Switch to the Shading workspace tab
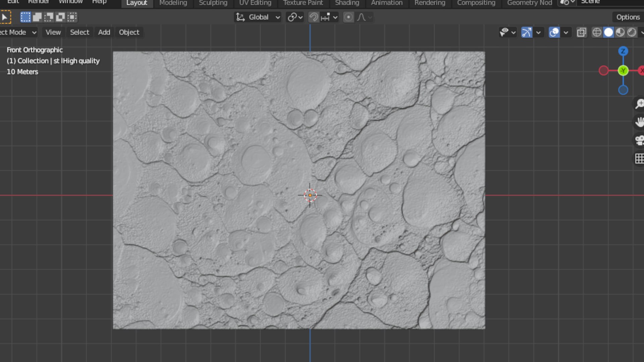The image size is (644, 362). click(347, 3)
